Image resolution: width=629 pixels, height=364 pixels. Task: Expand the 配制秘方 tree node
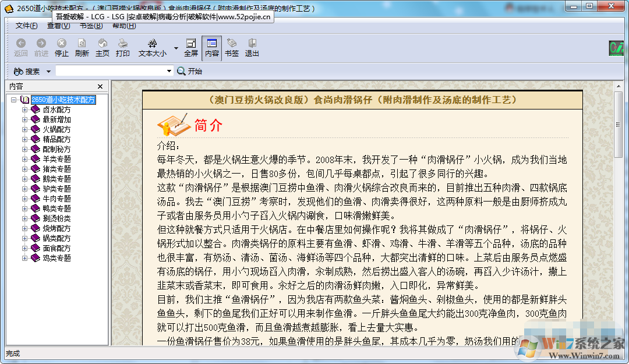tap(24, 149)
